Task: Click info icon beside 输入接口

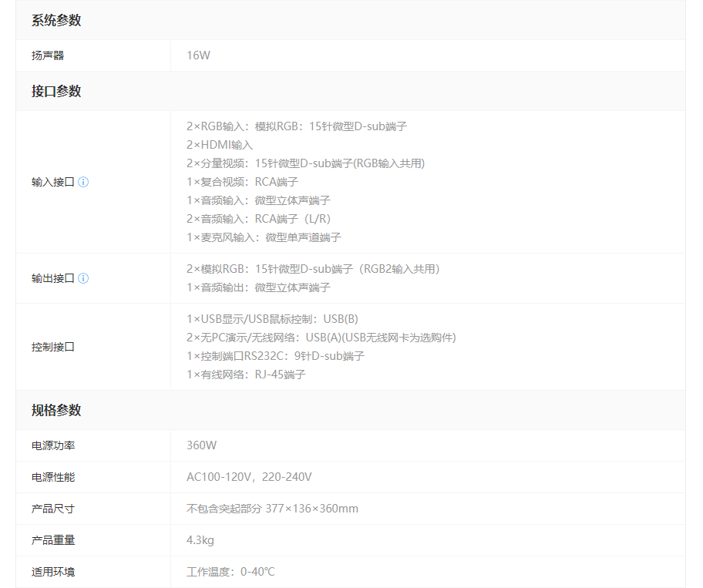Action: tap(83, 182)
